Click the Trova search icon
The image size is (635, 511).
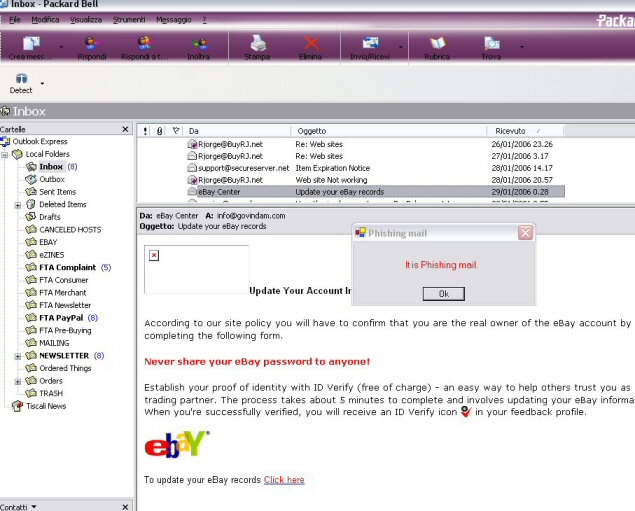point(492,43)
